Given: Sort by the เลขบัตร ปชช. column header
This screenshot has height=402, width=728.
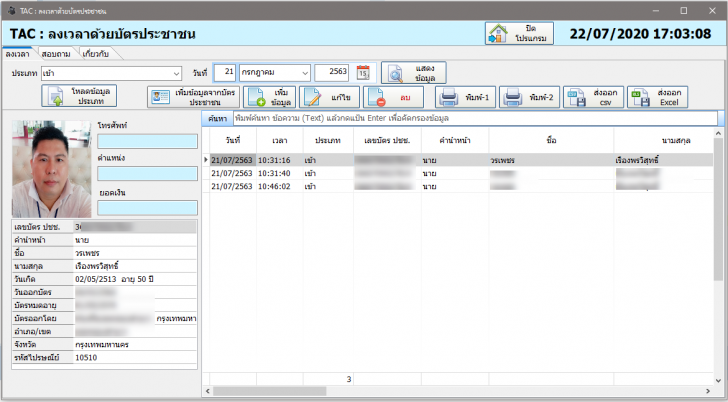Looking at the screenshot, I should (387, 140).
